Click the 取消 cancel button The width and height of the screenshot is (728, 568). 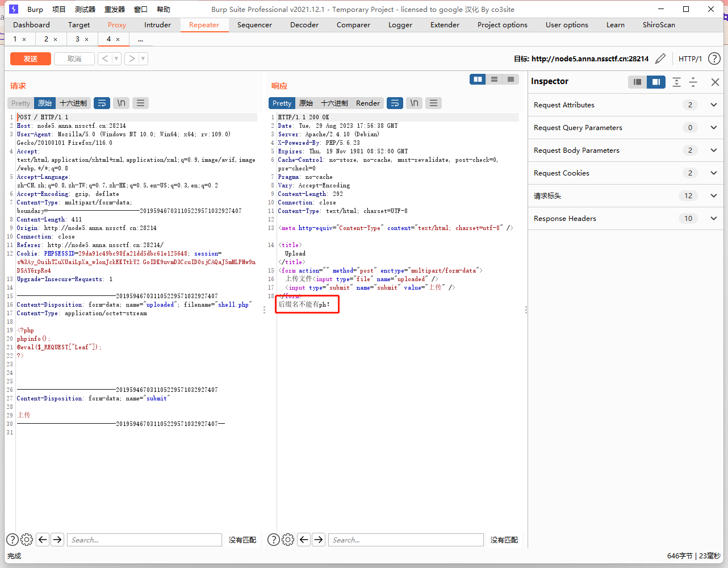coord(74,59)
